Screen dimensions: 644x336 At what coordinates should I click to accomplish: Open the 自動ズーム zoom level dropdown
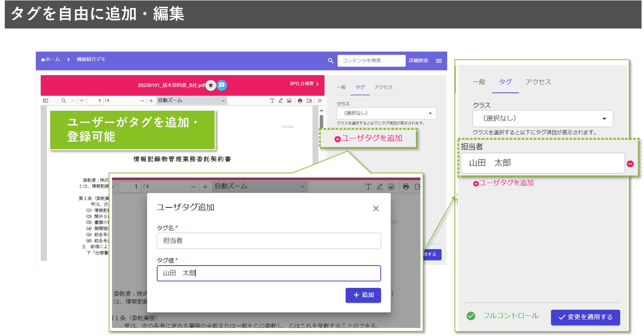point(191,101)
